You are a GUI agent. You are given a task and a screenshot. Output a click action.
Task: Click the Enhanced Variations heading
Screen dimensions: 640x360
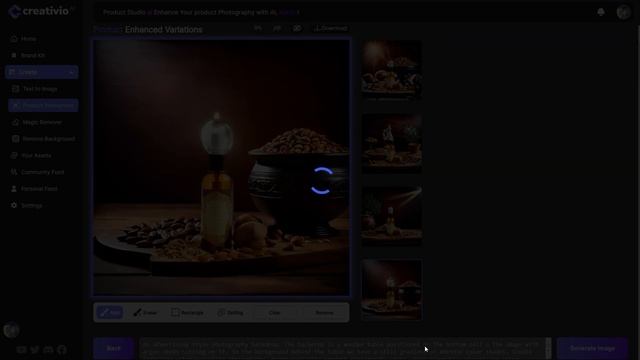[164, 29]
